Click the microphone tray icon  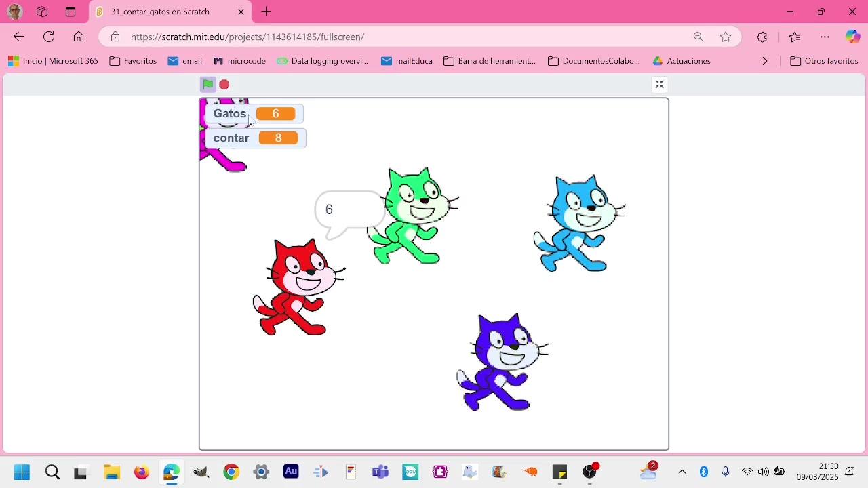[x=726, y=472]
